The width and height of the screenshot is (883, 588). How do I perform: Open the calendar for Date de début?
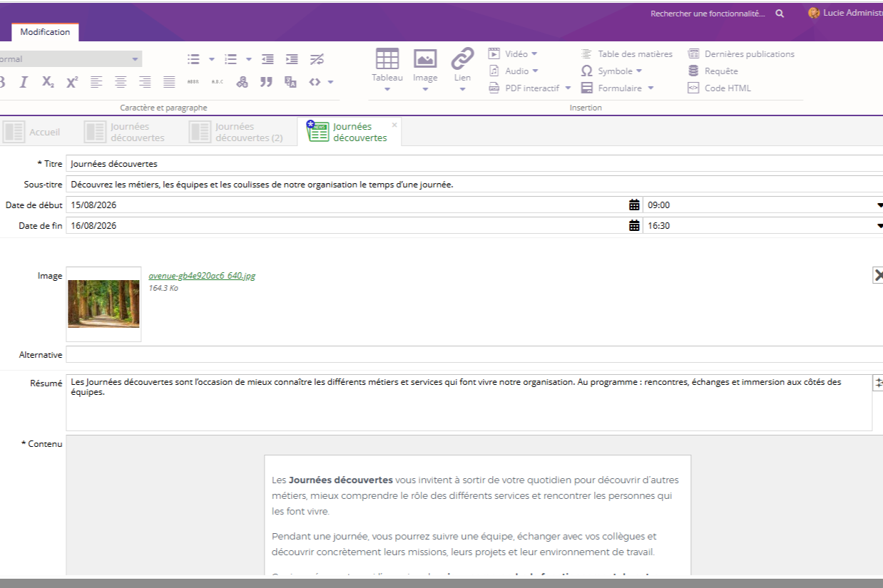coord(634,205)
